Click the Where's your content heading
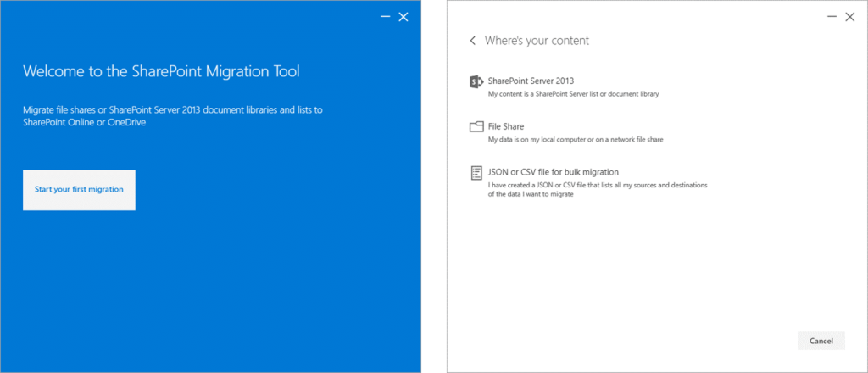This screenshot has width=868, height=373. point(537,41)
